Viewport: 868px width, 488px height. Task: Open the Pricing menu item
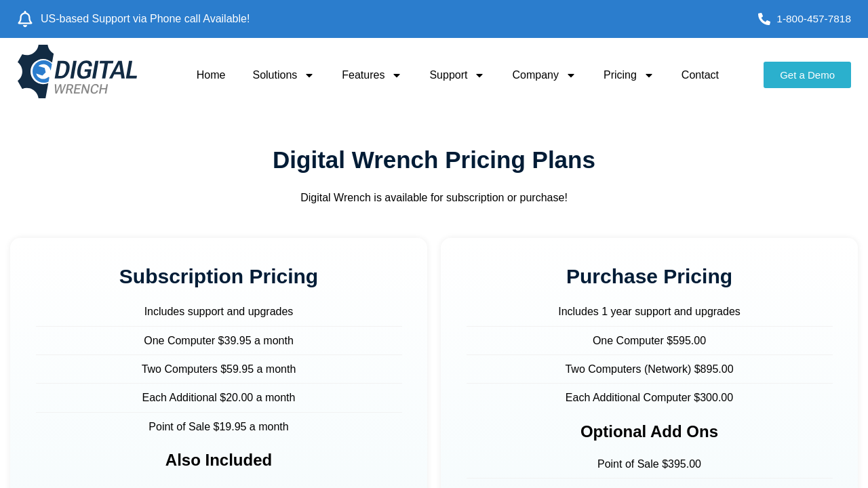[x=620, y=75]
